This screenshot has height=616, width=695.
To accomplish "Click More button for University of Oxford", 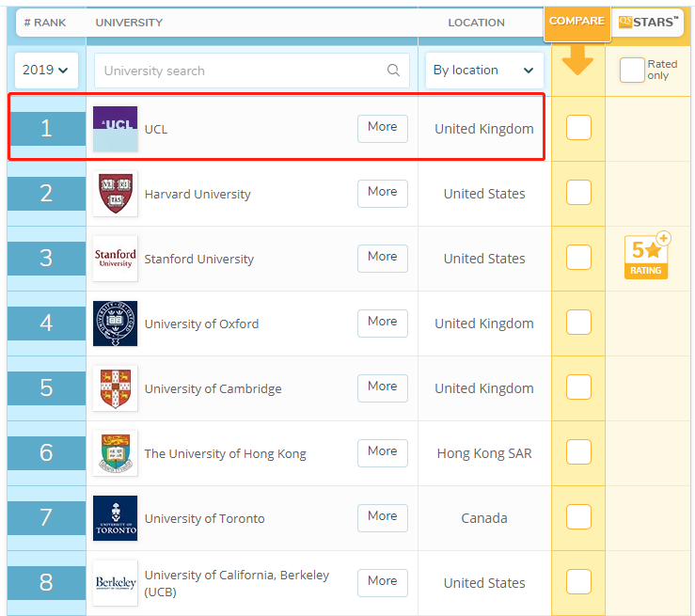I will pyautogui.click(x=383, y=324).
